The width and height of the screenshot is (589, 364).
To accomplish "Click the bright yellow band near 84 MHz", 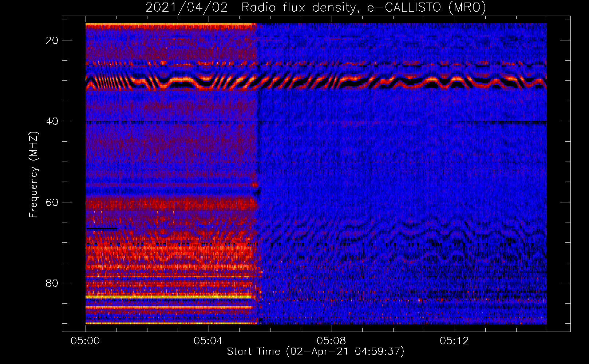I will tap(169, 297).
